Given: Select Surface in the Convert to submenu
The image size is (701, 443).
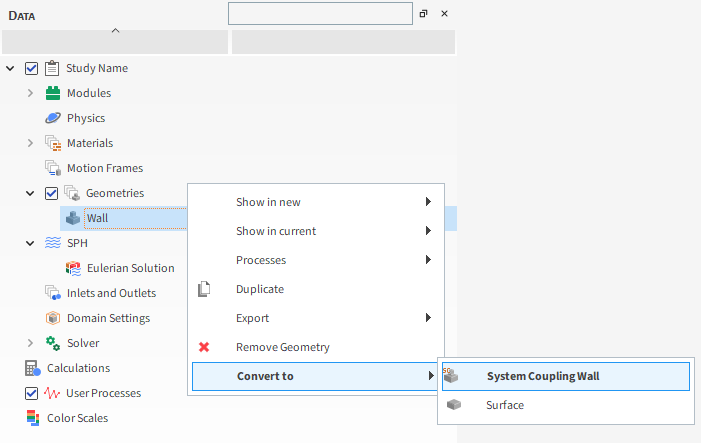Looking at the screenshot, I should [566, 405].
